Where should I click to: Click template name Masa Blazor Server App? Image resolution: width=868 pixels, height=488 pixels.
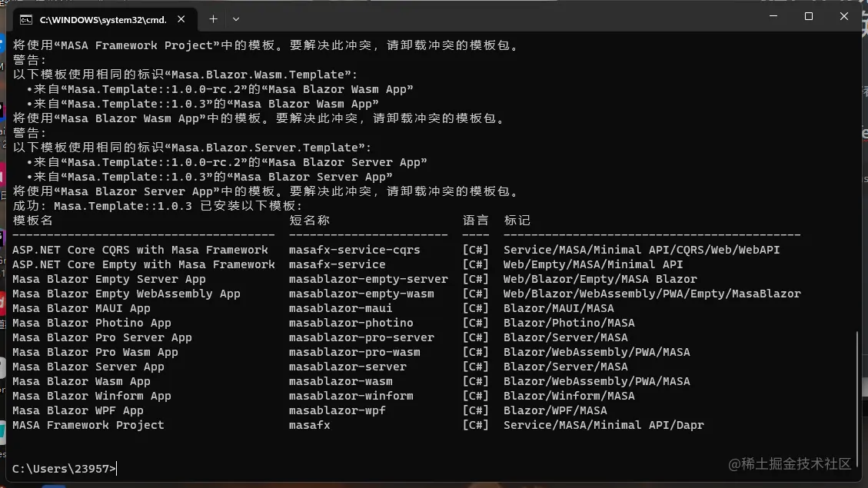point(88,367)
